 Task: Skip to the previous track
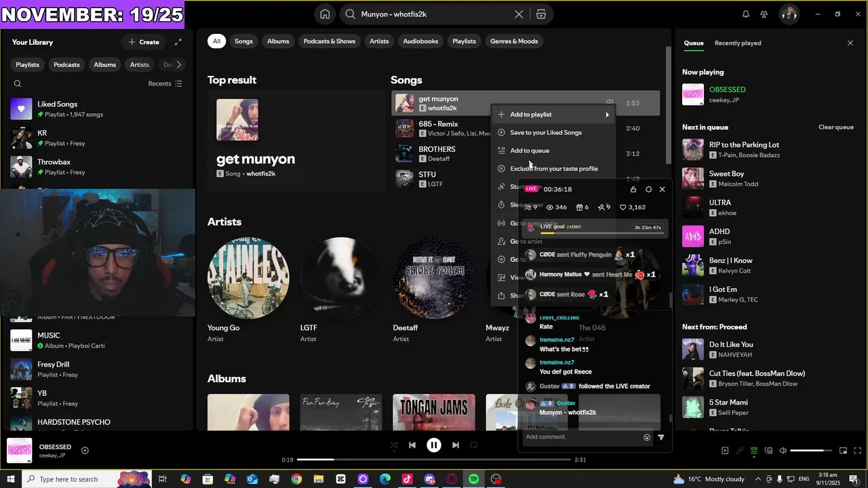[x=412, y=445]
